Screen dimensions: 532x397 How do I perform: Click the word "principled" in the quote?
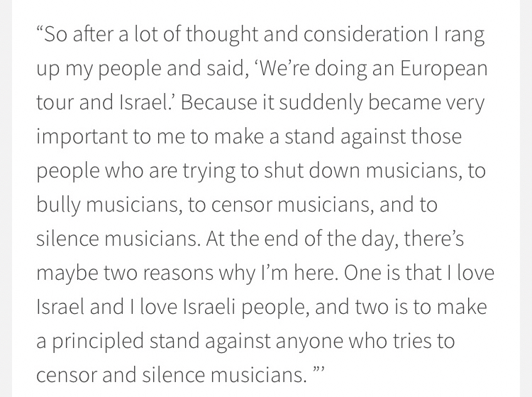pos(104,339)
